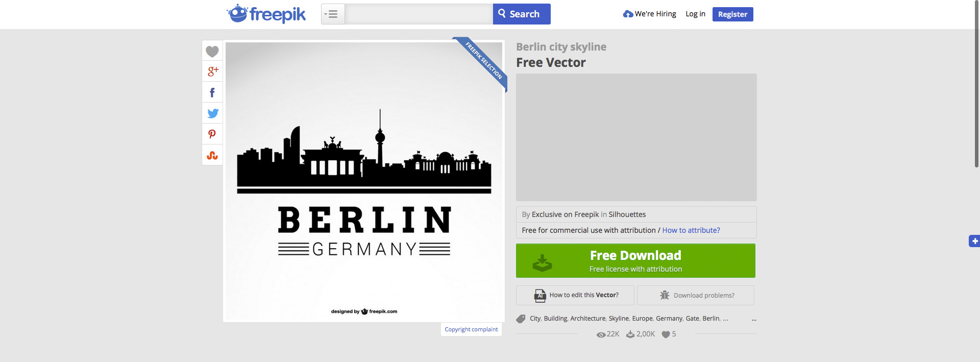
Task: Open We're Hiring link
Action: 649,14
